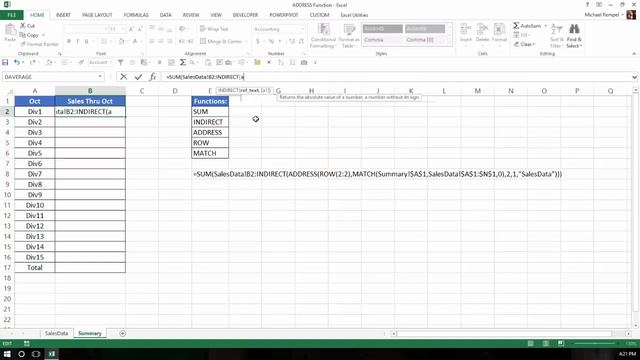Expand the formula bar

tap(634, 77)
